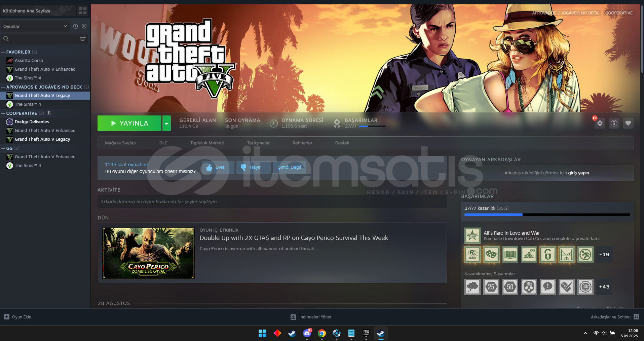
Task: Click the locked exclamation achievement icon
Action: coord(548,287)
